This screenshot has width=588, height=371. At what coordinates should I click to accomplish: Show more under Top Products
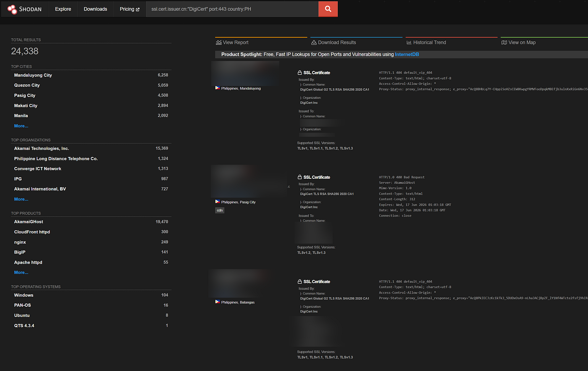click(x=21, y=272)
